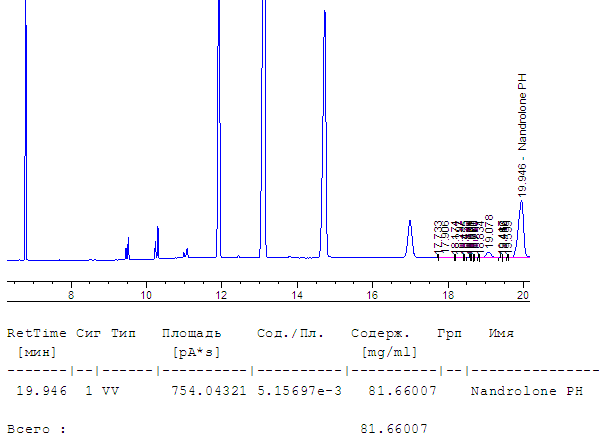Click the RetTime column header
The height and width of the screenshot is (444, 599).
(37, 333)
